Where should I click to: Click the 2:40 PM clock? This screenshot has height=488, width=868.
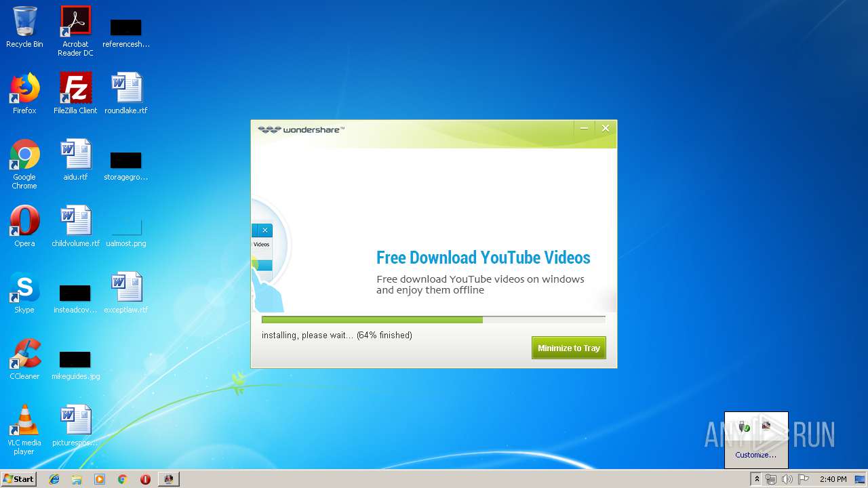[x=833, y=479]
